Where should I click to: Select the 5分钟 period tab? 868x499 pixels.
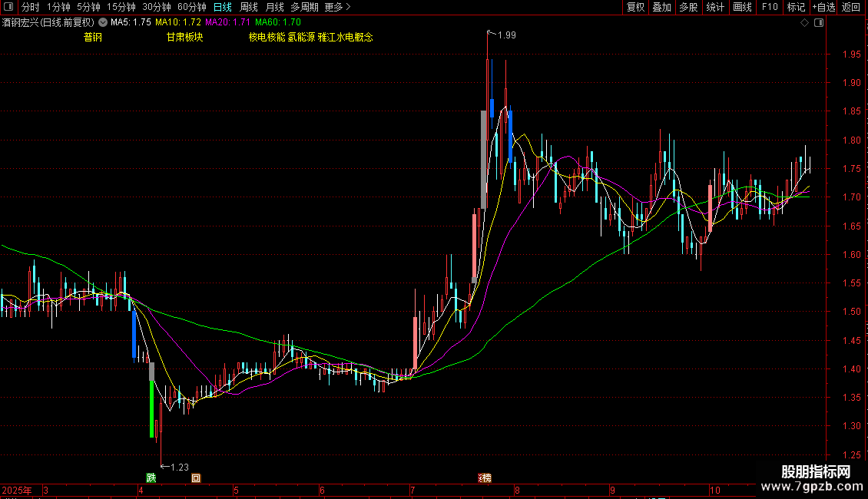tap(88, 7)
